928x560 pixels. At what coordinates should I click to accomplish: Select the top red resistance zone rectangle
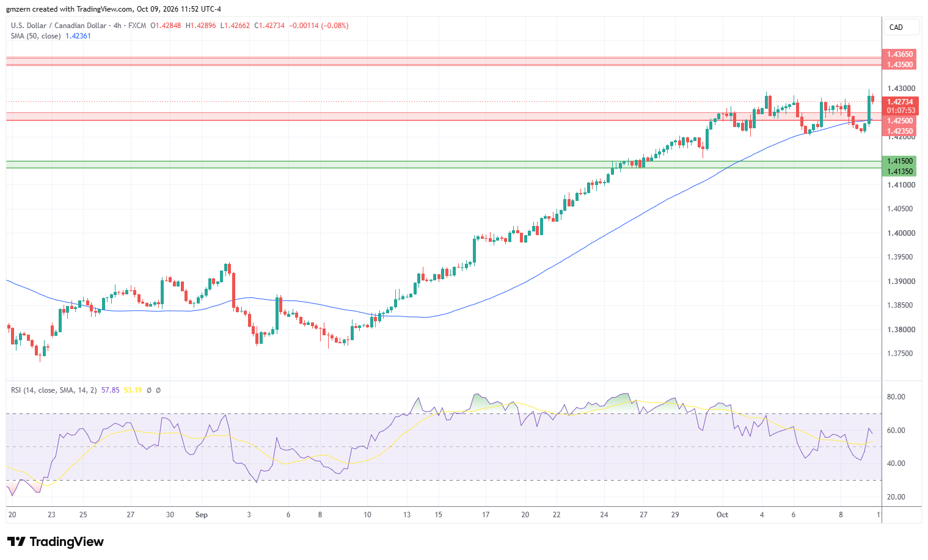tap(444, 61)
